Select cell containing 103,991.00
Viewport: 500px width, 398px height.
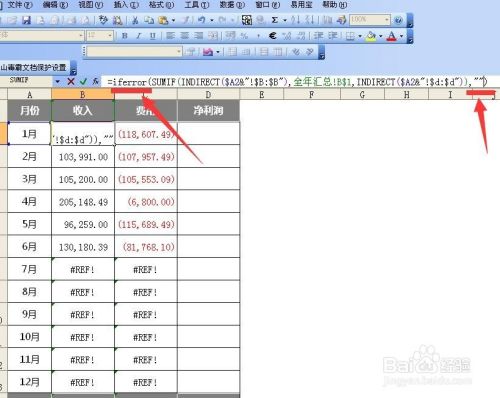pos(83,157)
